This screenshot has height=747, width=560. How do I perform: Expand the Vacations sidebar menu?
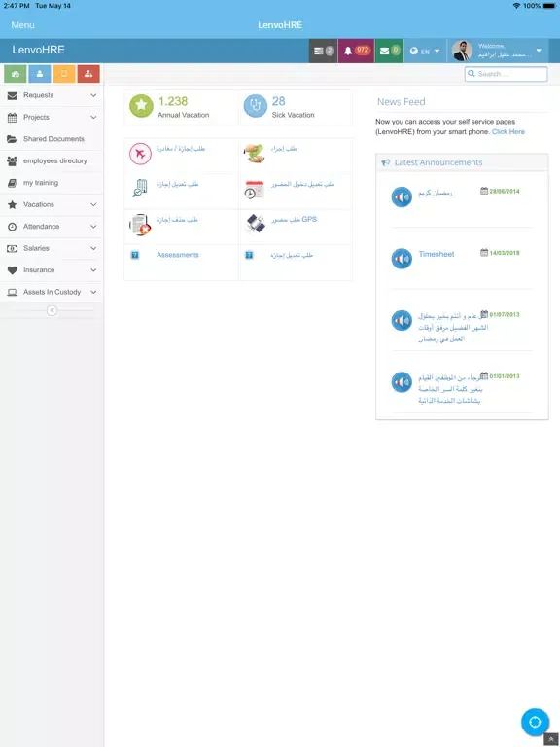point(52,205)
